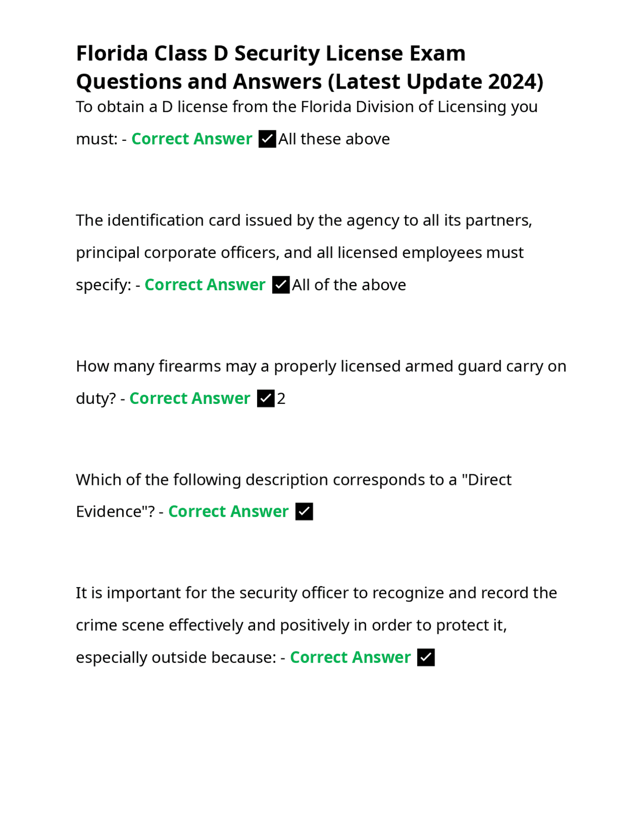The height and width of the screenshot is (833, 644).
Task: Click the checkmark after "especially outside because"
Action: (426, 657)
